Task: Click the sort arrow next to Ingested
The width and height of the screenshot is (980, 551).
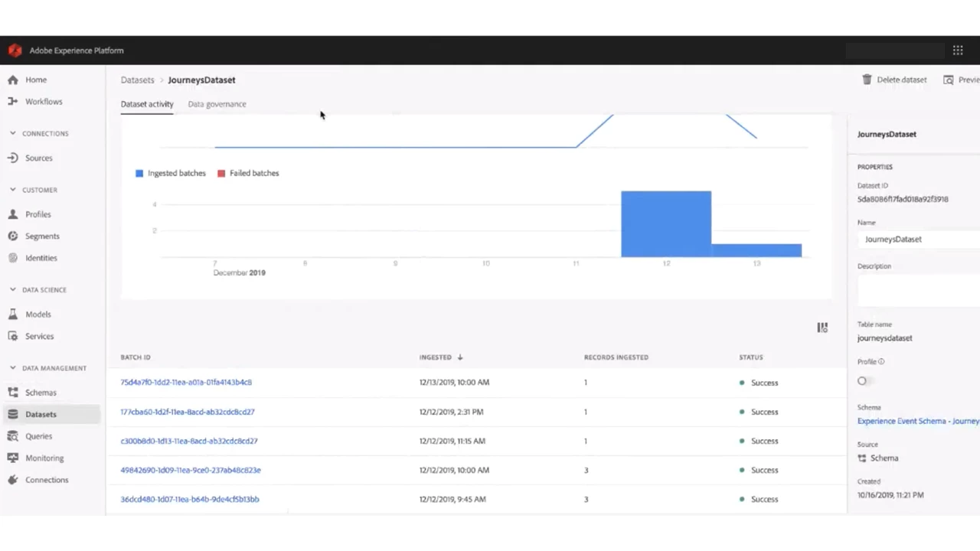Action: pos(460,357)
